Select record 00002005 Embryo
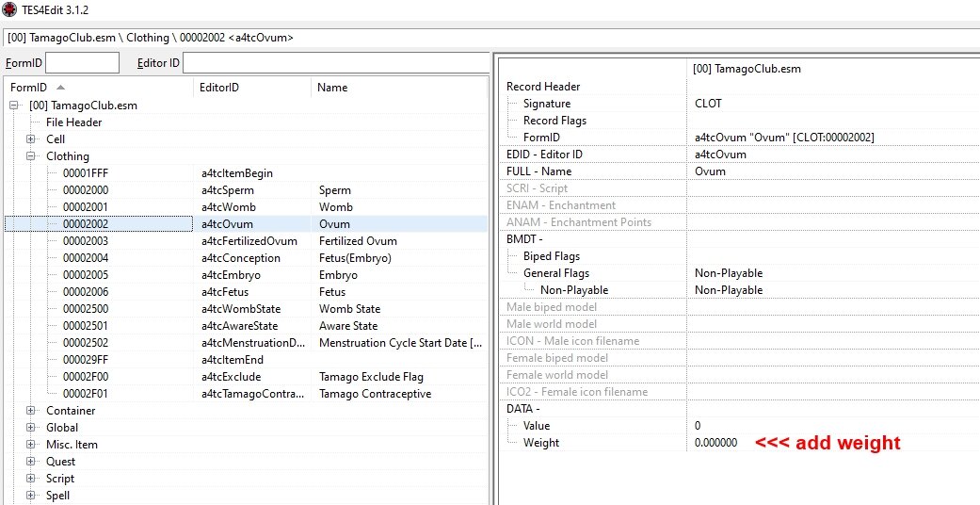The image size is (980, 505). (x=247, y=275)
